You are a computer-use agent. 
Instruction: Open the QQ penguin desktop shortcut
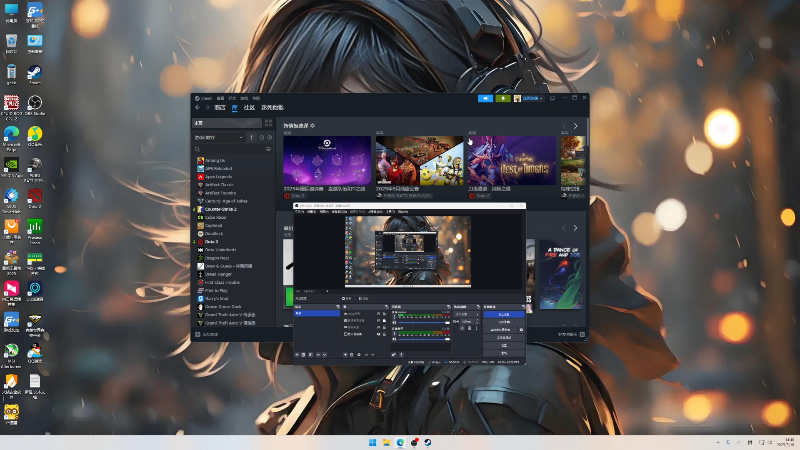[x=35, y=353]
